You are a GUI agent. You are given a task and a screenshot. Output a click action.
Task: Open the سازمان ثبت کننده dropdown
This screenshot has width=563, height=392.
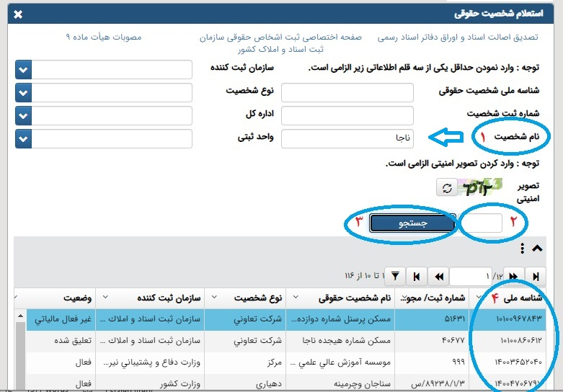24,70
